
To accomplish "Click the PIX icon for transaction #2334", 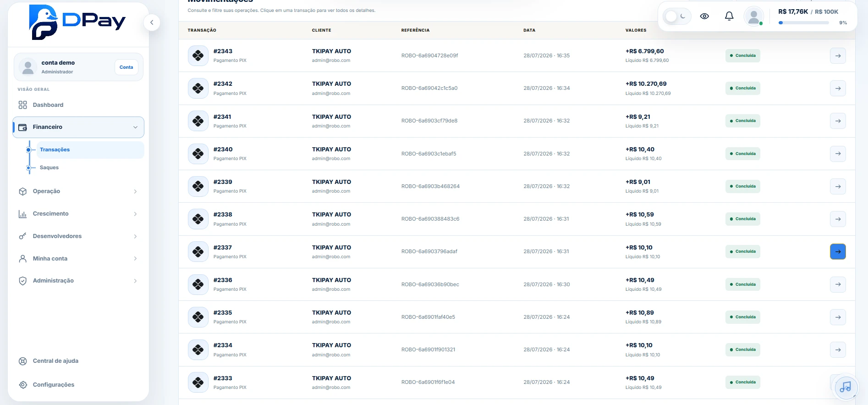I will pyautogui.click(x=198, y=350).
